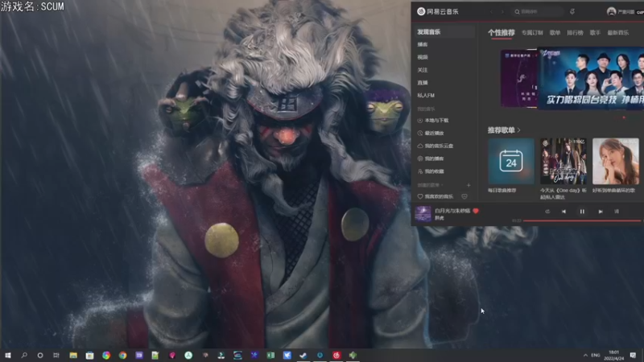Open Task View in taskbar
The height and width of the screenshot is (362, 644).
coord(56,355)
